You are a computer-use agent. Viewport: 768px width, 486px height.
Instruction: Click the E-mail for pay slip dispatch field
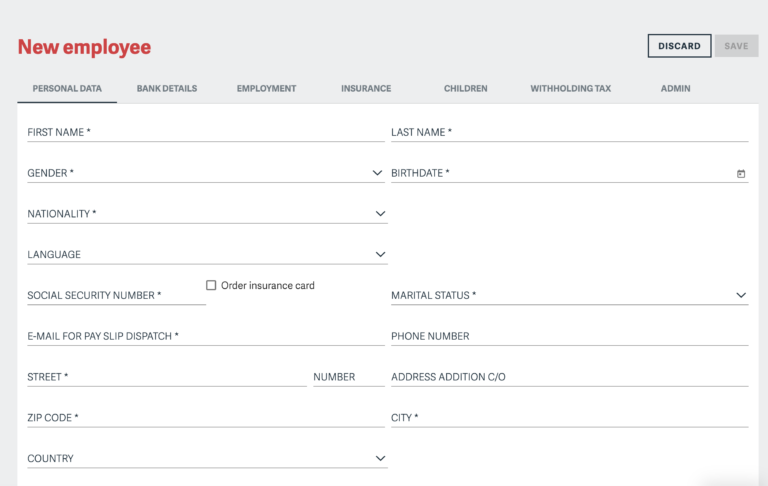205,337
